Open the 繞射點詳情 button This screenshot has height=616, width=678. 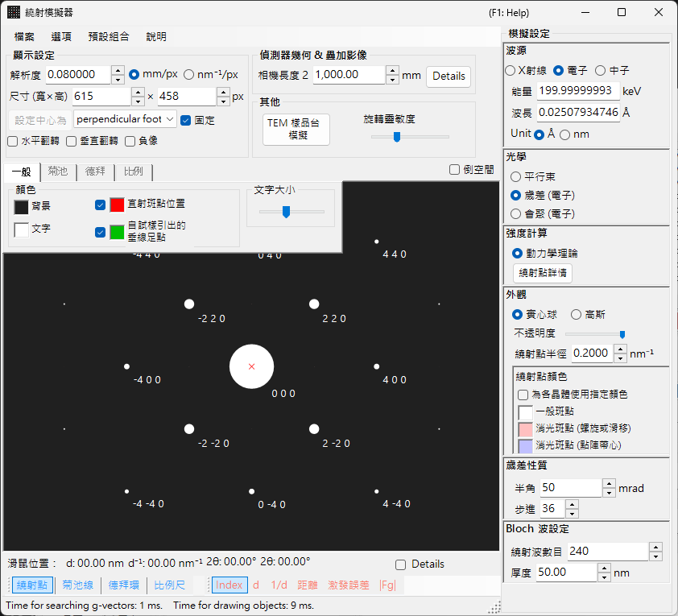(x=543, y=273)
